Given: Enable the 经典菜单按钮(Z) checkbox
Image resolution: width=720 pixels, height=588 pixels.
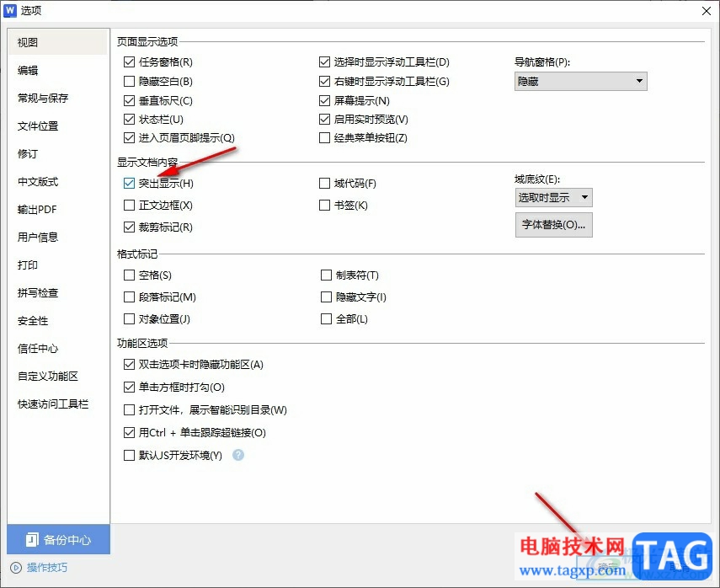Looking at the screenshot, I should pos(324,137).
